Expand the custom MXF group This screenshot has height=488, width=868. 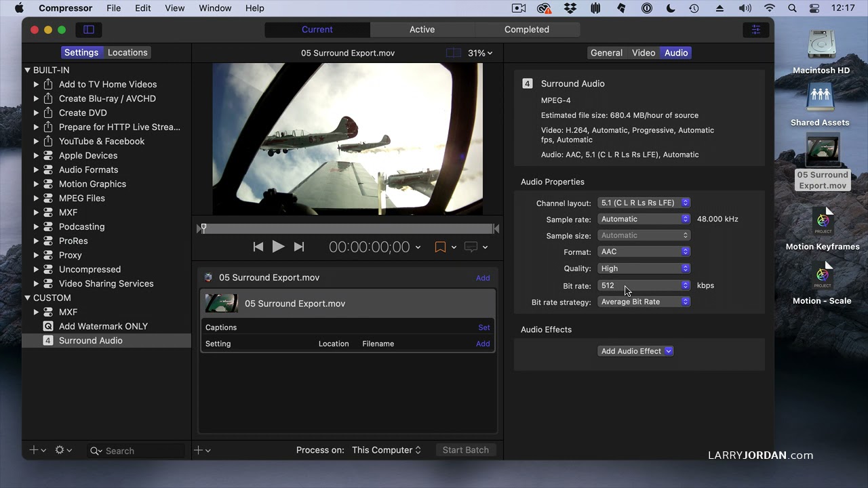pos(36,312)
